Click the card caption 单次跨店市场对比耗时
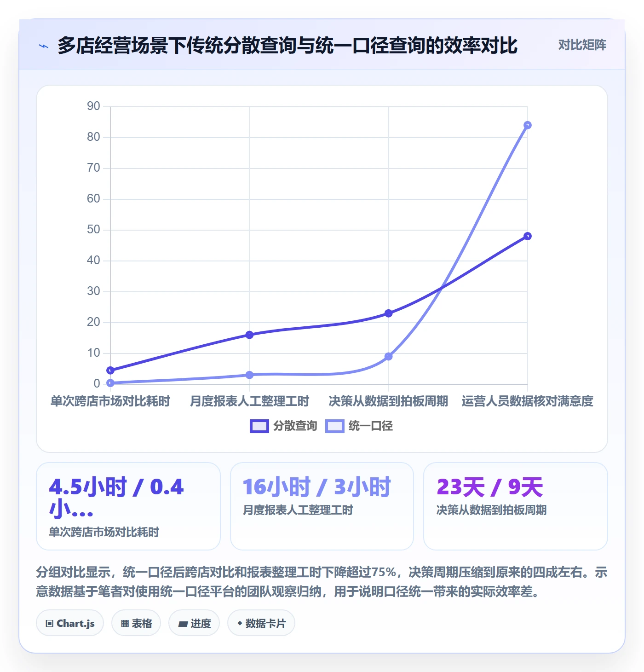 [x=104, y=532]
